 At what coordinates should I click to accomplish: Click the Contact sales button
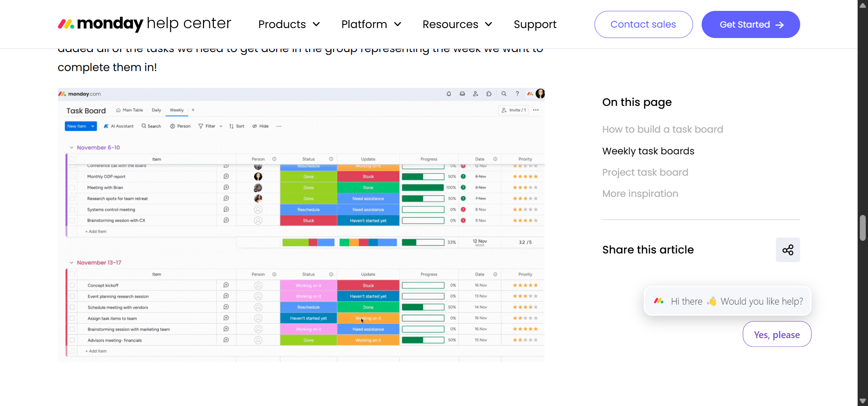click(x=643, y=24)
